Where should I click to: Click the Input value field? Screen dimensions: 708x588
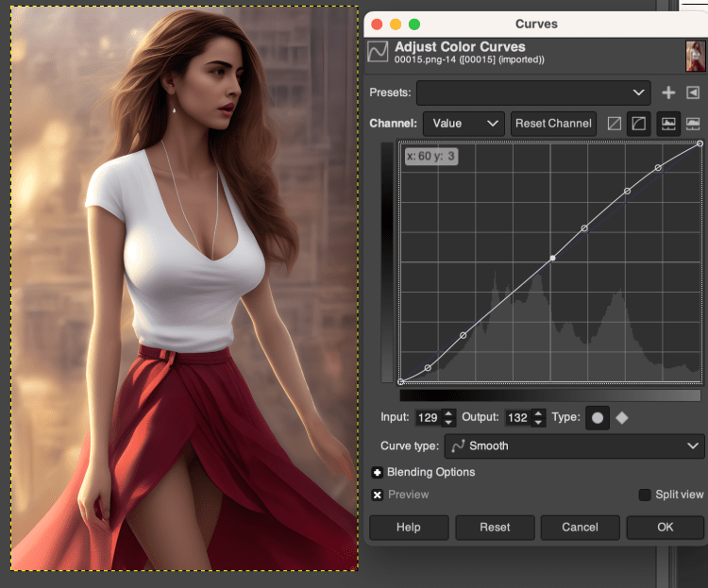click(428, 418)
